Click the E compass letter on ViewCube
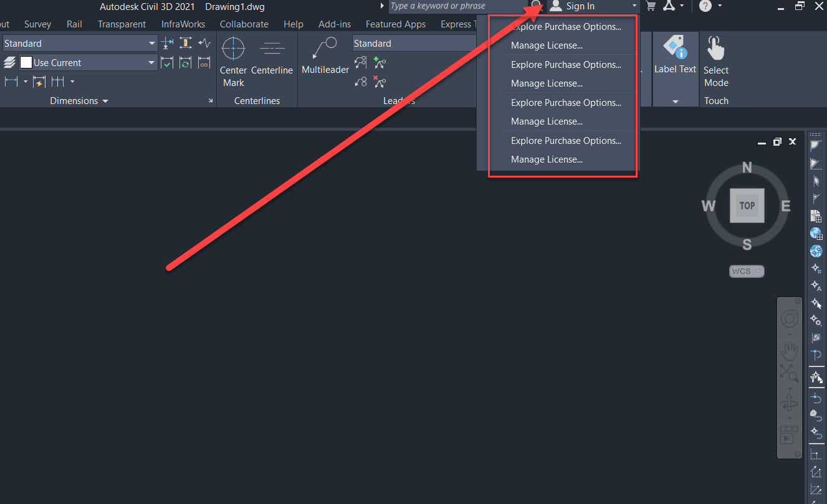The width and height of the screenshot is (827, 504). point(785,206)
